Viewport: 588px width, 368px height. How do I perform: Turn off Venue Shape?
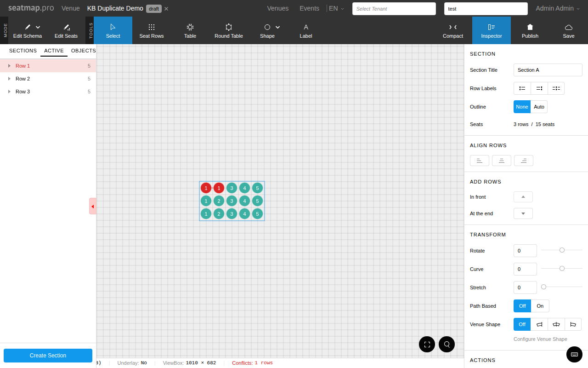[x=522, y=324]
